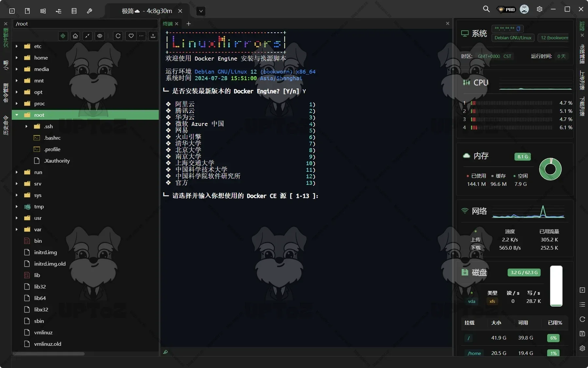Click the refresh icon in right bottom sidebar
Viewport: 588px width, 368px height.
582,319
